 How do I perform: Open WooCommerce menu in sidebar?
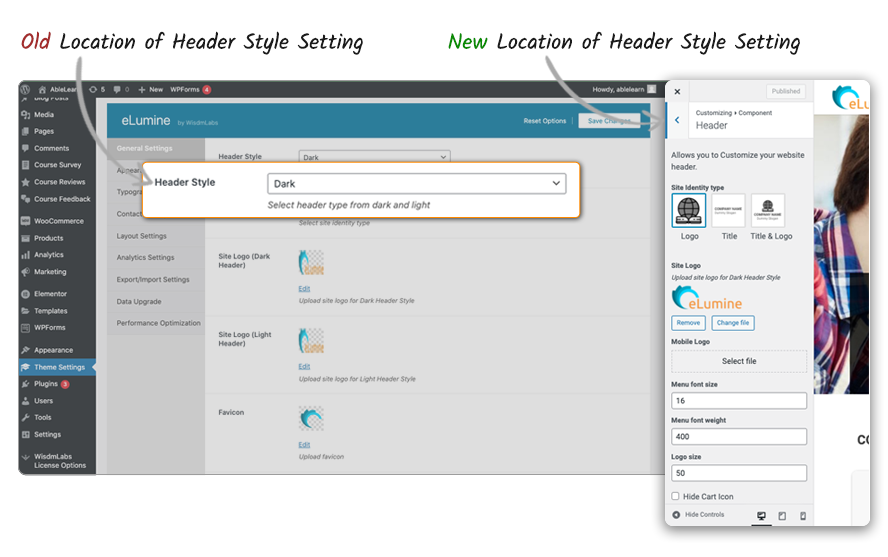point(26,221)
